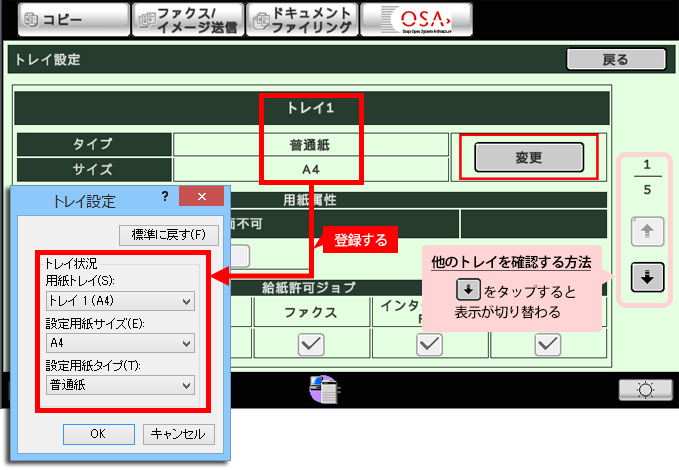Click the help question mark in dialog
Image resolution: width=679 pixels, height=470 pixels.
pyautogui.click(x=164, y=197)
